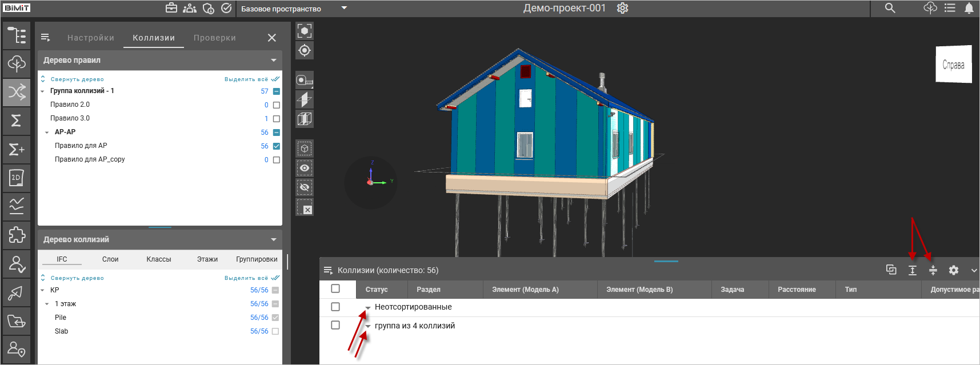Enable the Правило 3.0 checkbox
980x365 pixels.
277,119
